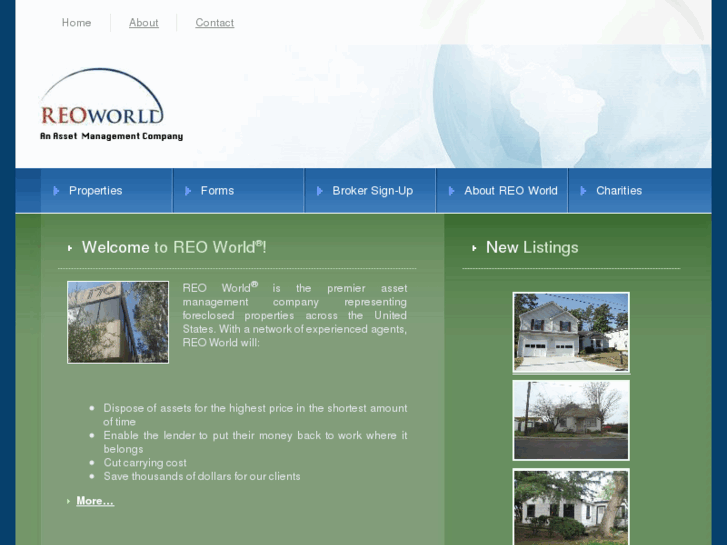Click the arrow icon beside Broker Sign-Up

[x=319, y=191]
